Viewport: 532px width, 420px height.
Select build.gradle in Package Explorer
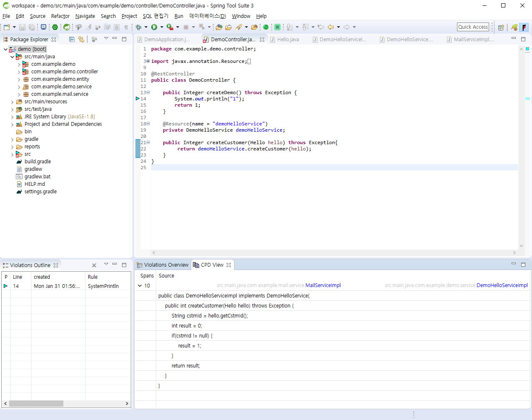[x=37, y=162]
